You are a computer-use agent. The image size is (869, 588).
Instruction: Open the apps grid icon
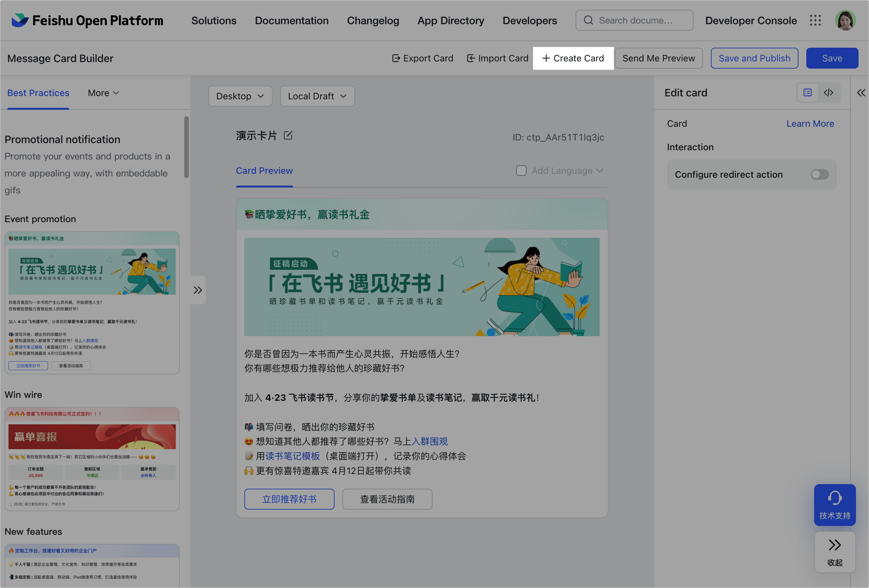point(815,21)
